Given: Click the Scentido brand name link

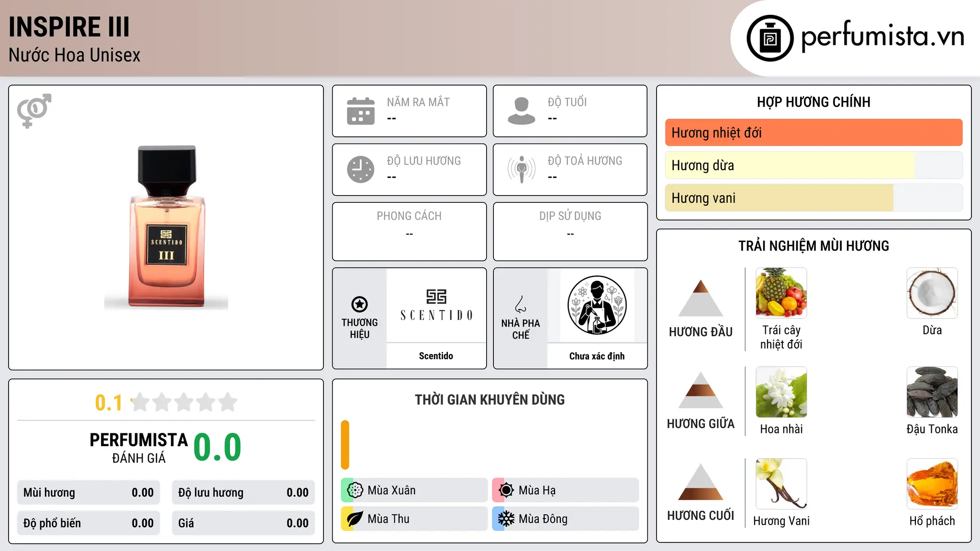Looking at the screenshot, I should tap(436, 356).
